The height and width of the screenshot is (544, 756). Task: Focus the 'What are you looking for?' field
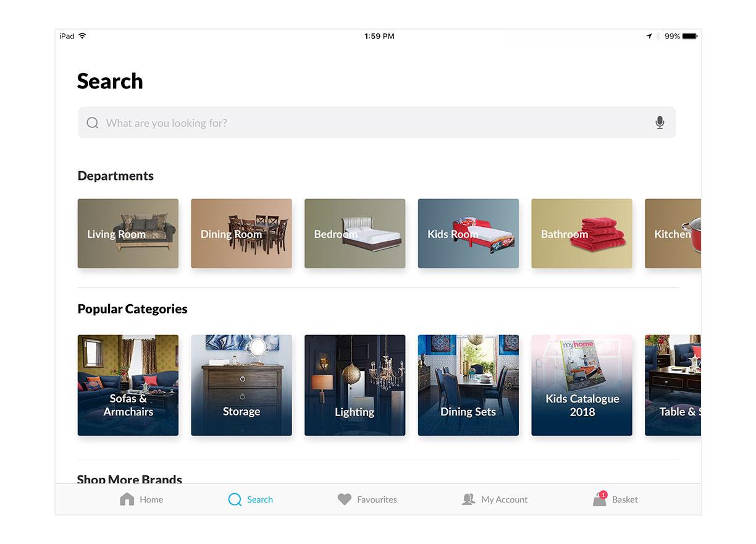click(x=377, y=122)
